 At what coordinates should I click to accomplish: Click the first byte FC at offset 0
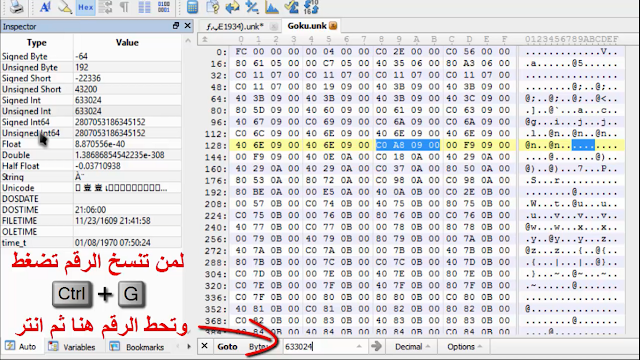(241, 52)
